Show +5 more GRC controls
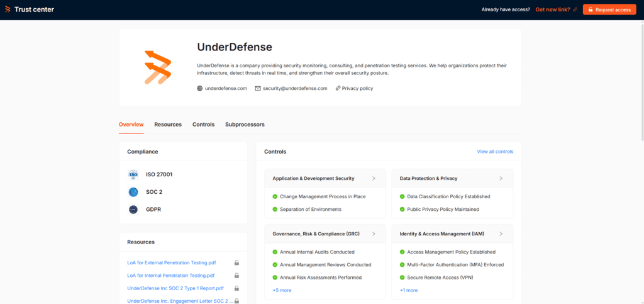 pos(282,290)
